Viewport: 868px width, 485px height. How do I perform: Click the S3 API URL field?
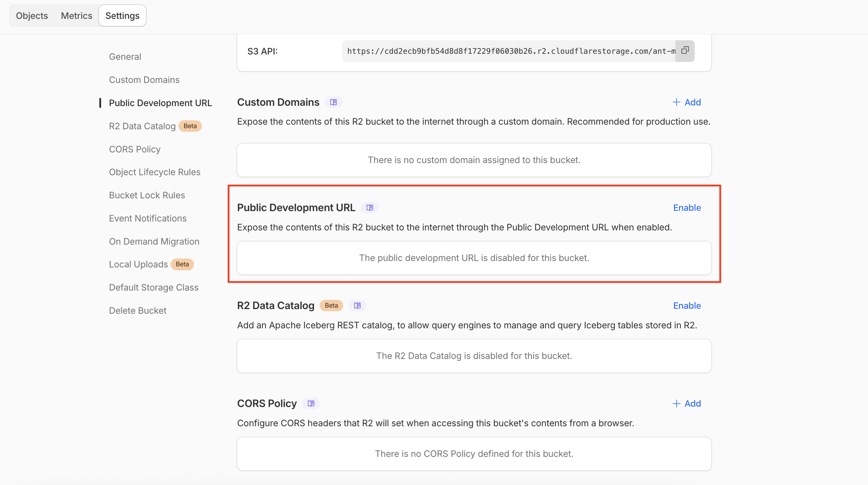[x=509, y=51]
